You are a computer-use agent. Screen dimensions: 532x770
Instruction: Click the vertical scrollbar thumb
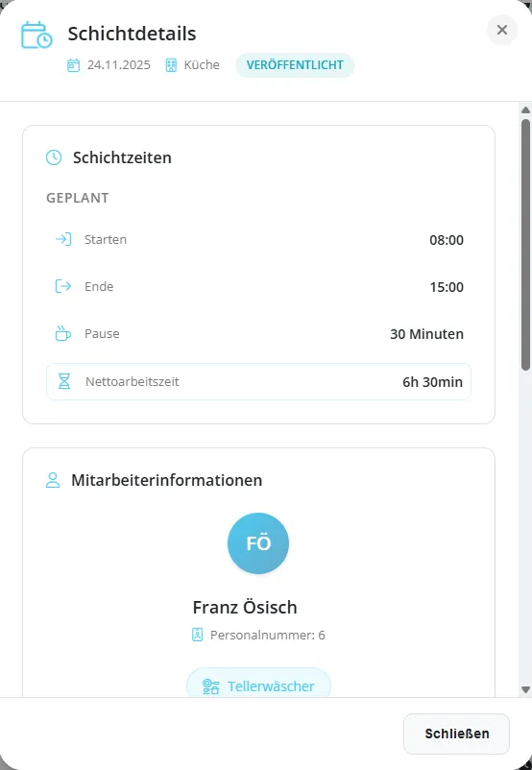[525, 244]
